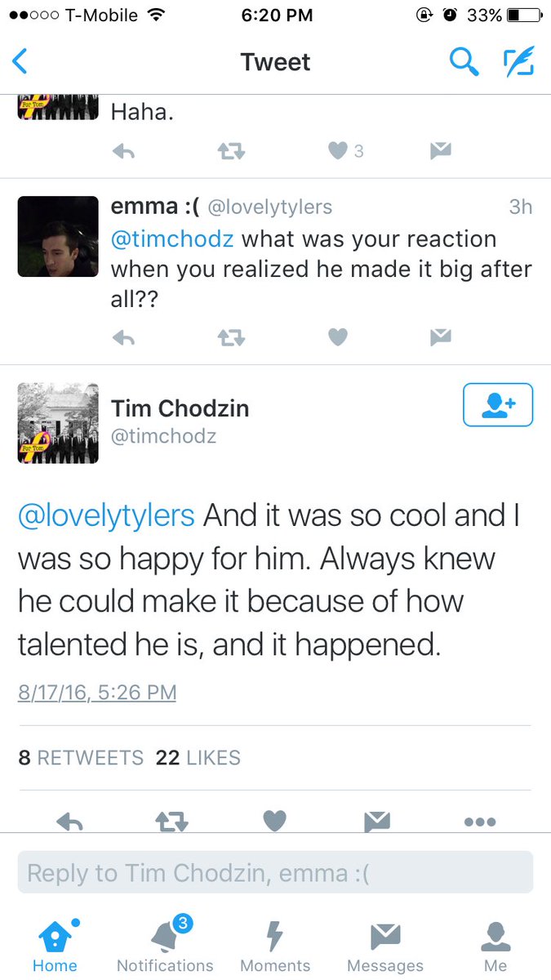Viewport: 551px width, 980px height.
Task: Send emma's tweet via direct message icon
Action: (x=441, y=336)
